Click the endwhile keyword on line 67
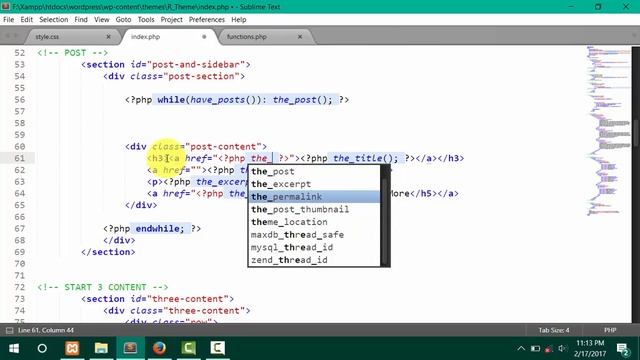 (x=159, y=229)
